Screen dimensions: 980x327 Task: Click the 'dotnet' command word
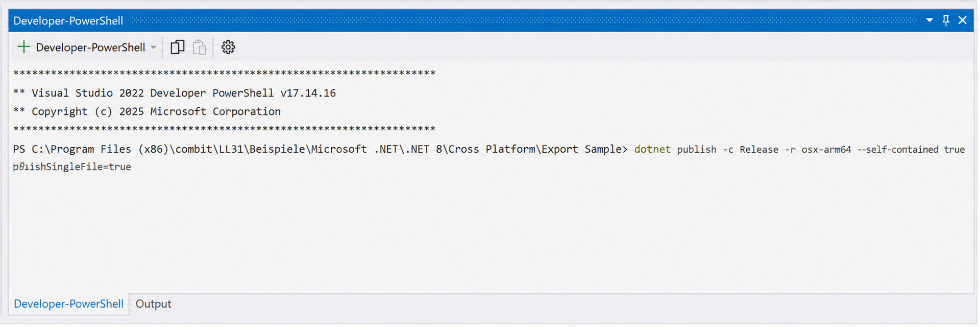[x=652, y=149]
